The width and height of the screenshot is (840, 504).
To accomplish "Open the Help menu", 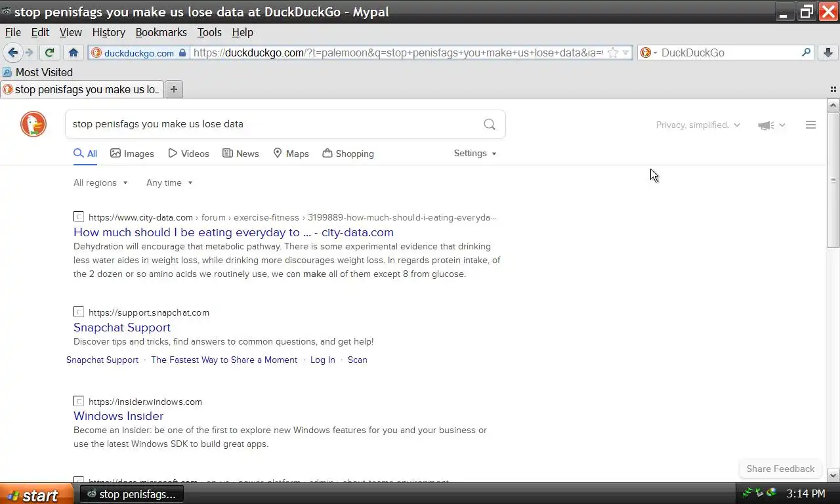I will click(242, 32).
